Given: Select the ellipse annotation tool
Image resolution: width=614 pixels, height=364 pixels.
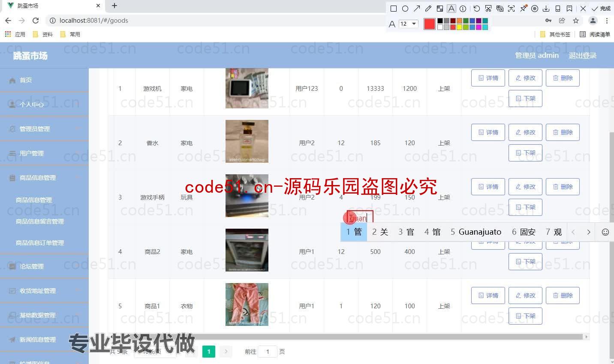Looking at the screenshot, I should (405, 9).
